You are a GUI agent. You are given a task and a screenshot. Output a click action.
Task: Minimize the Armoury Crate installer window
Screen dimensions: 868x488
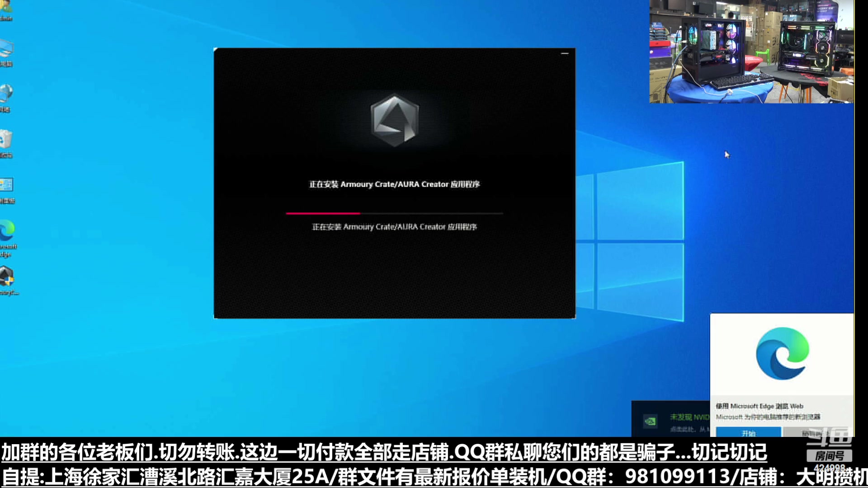coord(565,53)
